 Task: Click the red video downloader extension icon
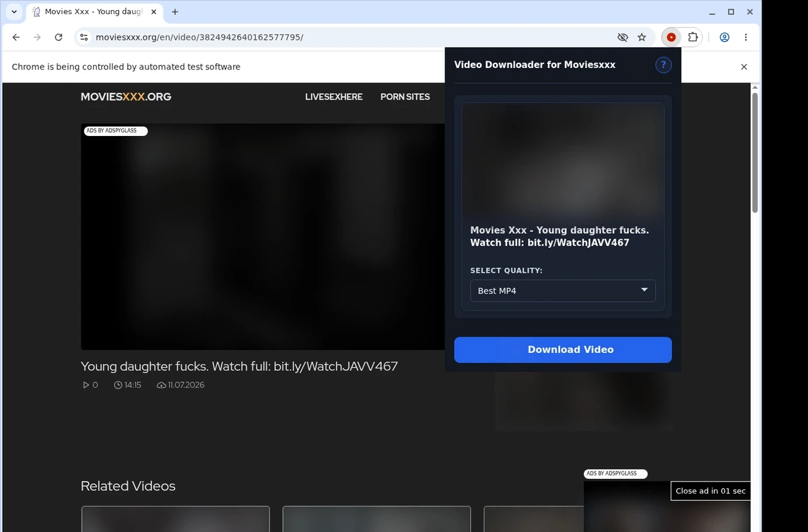click(671, 37)
